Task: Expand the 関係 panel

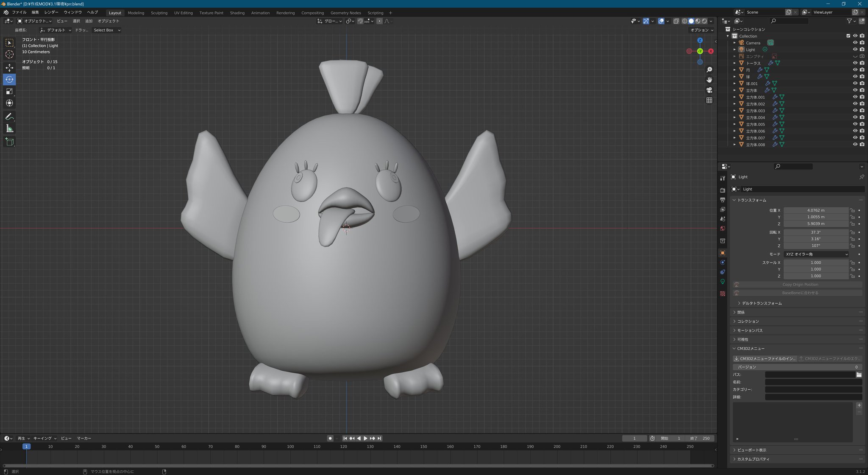Action: point(740,312)
